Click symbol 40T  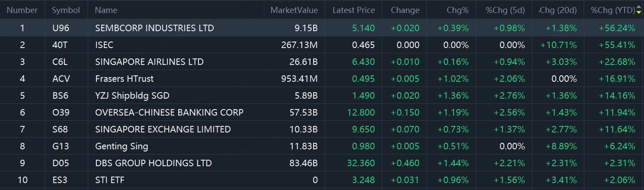point(60,45)
